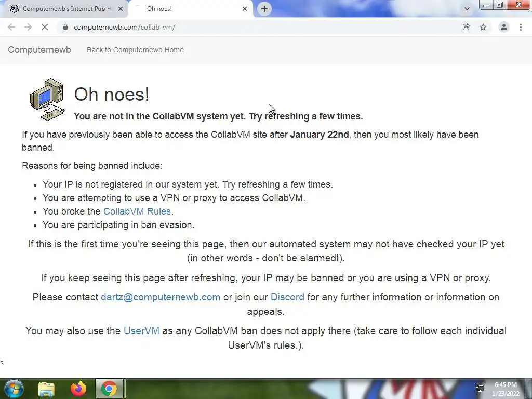Go Back to Computernewb Home
The image size is (532, 399).
[135, 50]
